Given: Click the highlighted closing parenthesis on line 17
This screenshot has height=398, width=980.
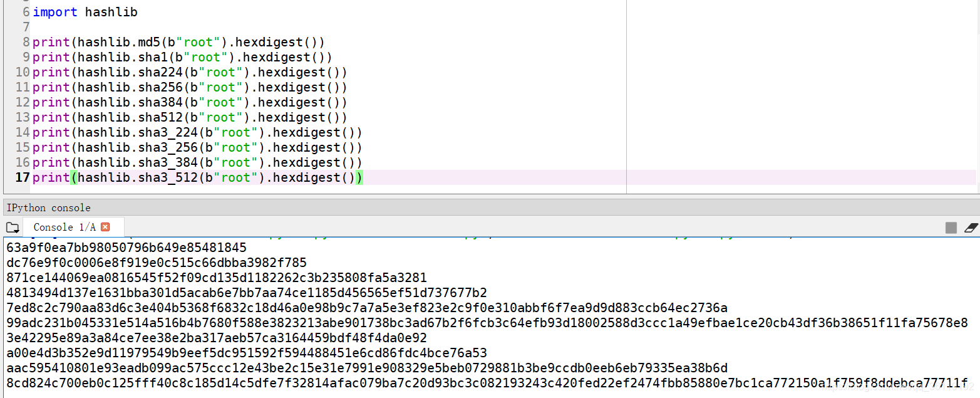Looking at the screenshot, I should point(359,177).
